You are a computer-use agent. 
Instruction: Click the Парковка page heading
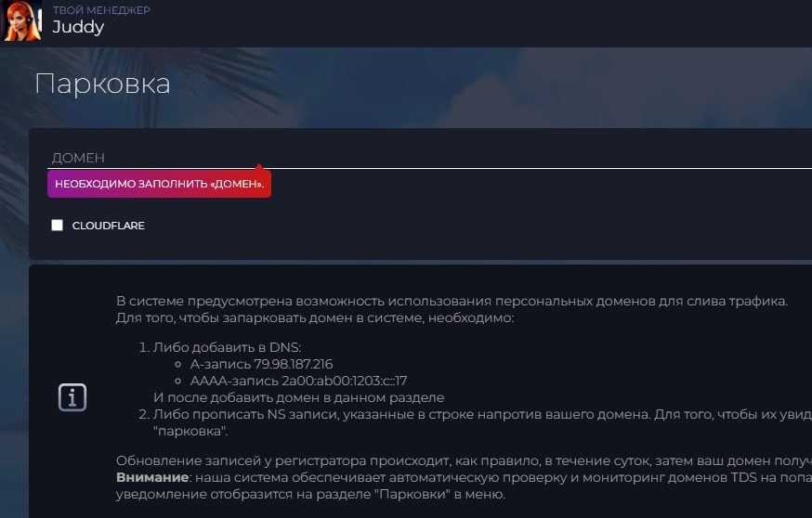[102, 84]
